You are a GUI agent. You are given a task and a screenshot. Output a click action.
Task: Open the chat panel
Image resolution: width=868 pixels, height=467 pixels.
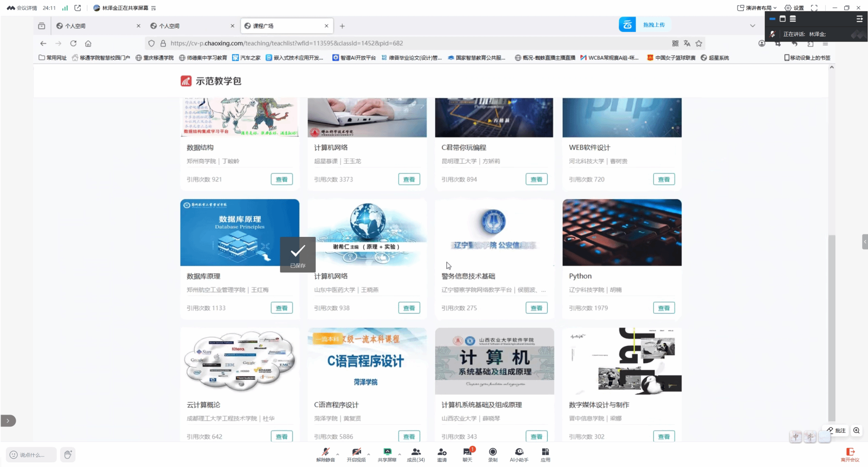click(467, 452)
